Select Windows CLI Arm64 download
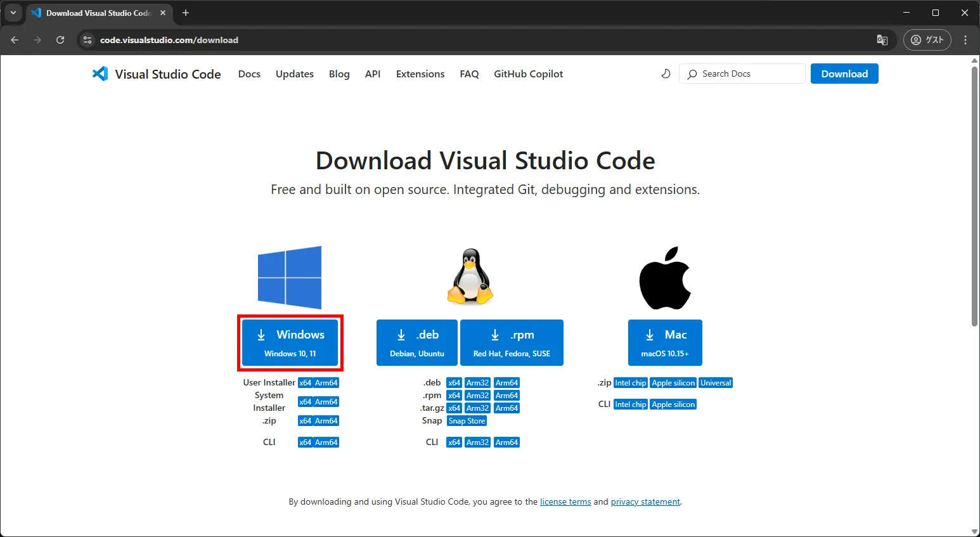The height and width of the screenshot is (537, 980). [326, 443]
